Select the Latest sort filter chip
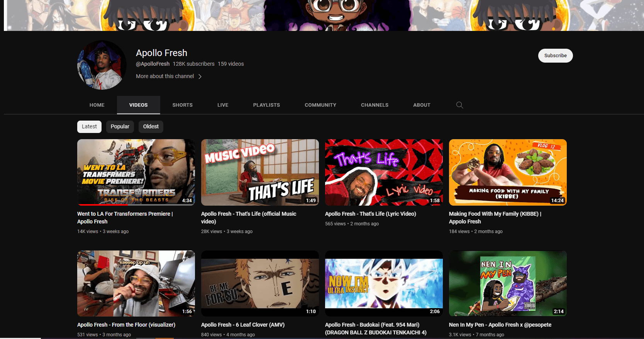Viewport: 644px width, 339px height. tap(89, 127)
